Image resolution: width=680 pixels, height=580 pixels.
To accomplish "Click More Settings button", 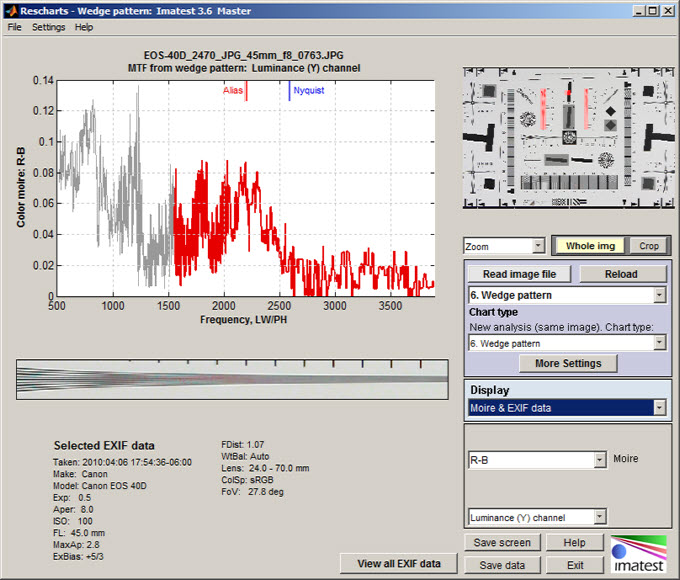I will pos(568,363).
